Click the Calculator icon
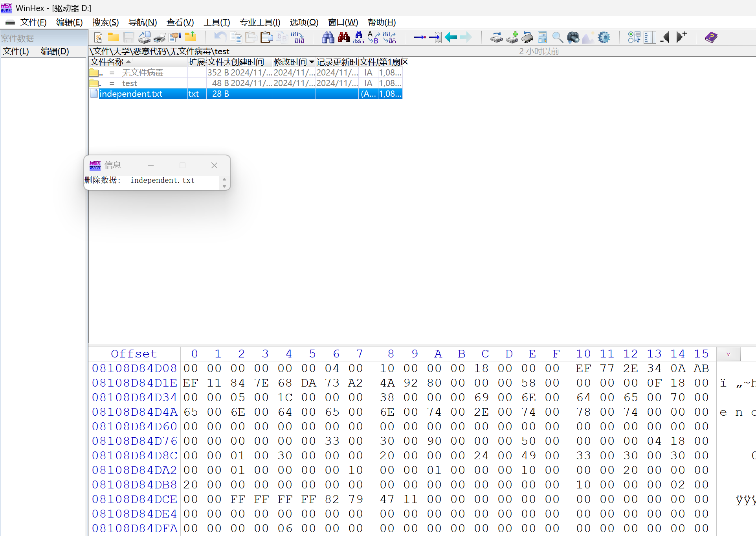This screenshot has height=536, width=756. [543, 38]
